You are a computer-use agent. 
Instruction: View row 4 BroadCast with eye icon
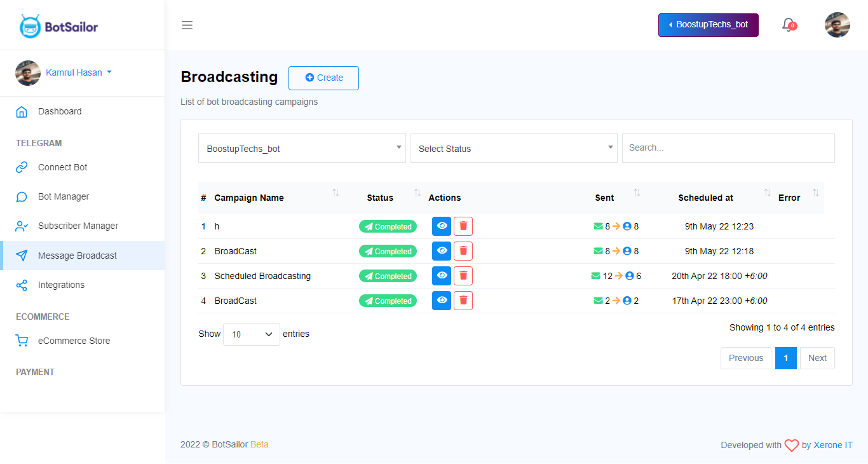pos(442,301)
